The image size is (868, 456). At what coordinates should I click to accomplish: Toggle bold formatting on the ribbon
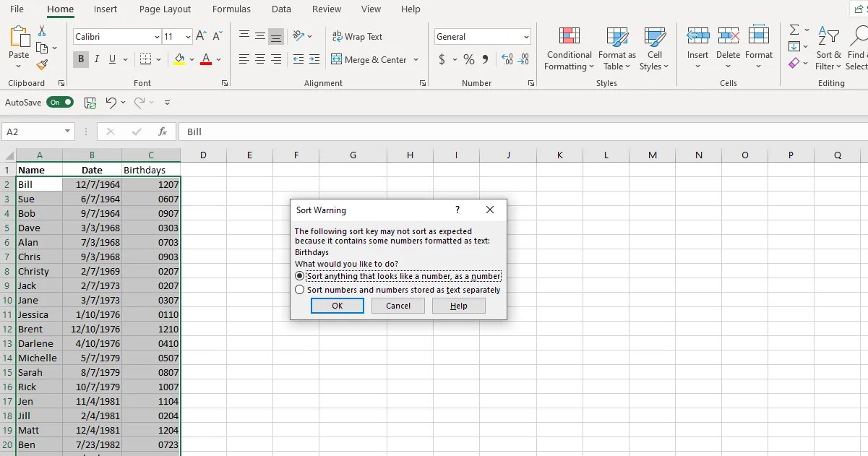click(x=80, y=59)
